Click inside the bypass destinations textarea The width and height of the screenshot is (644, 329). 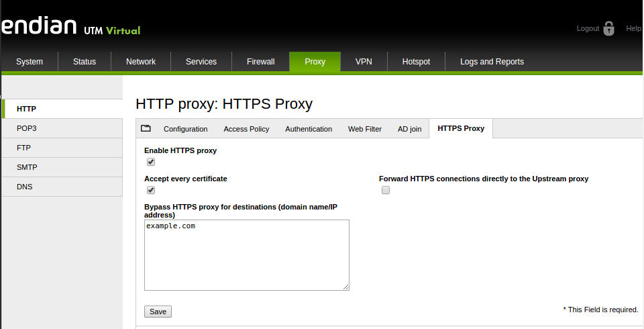(x=246, y=255)
